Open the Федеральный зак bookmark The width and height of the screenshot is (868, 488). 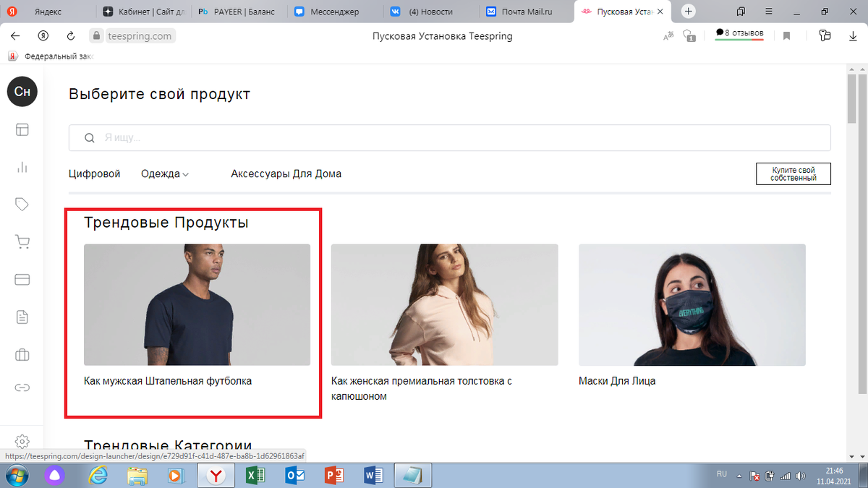[x=51, y=56]
